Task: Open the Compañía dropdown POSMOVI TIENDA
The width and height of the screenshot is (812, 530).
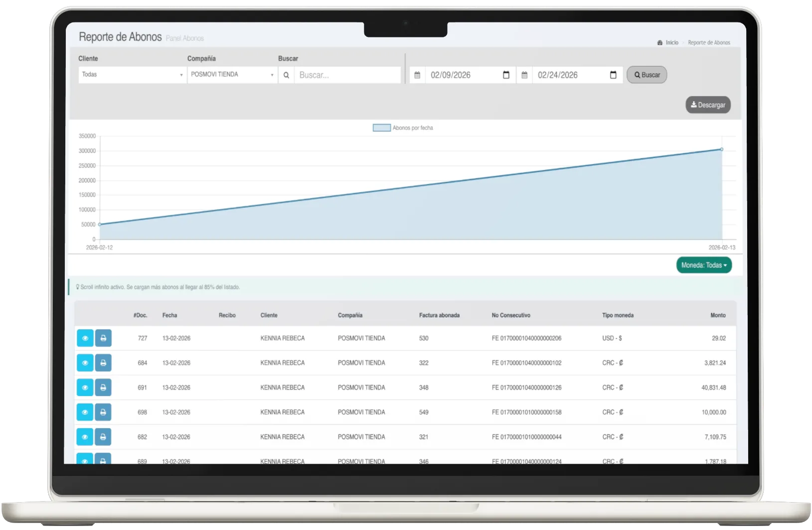Action: point(232,75)
